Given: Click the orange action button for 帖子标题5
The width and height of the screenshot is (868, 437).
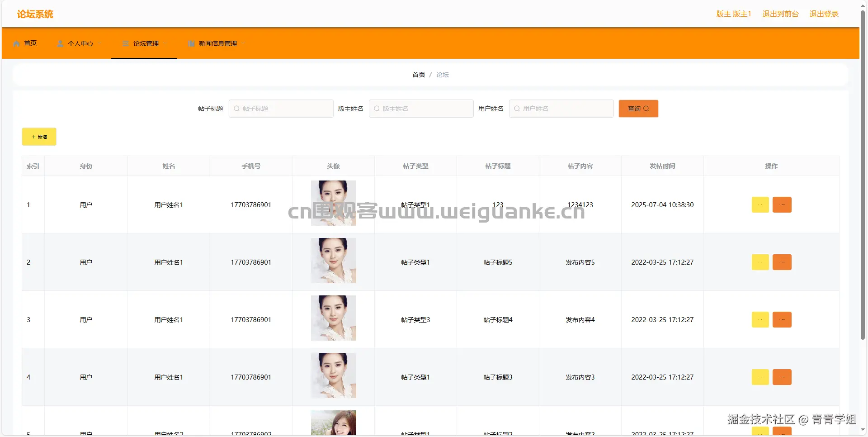Looking at the screenshot, I should (x=782, y=262).
